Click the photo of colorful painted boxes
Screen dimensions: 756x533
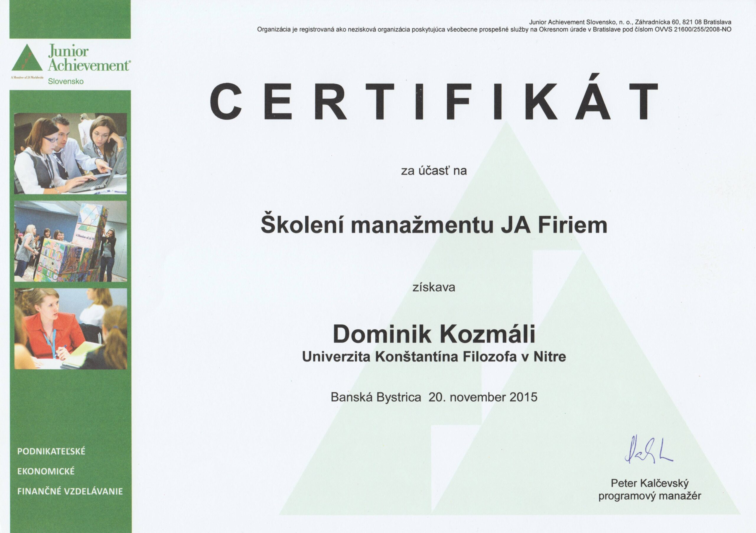coord(71,241)
